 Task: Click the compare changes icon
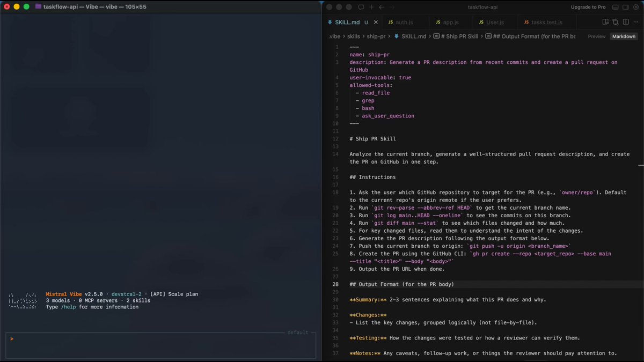[616, 22]
